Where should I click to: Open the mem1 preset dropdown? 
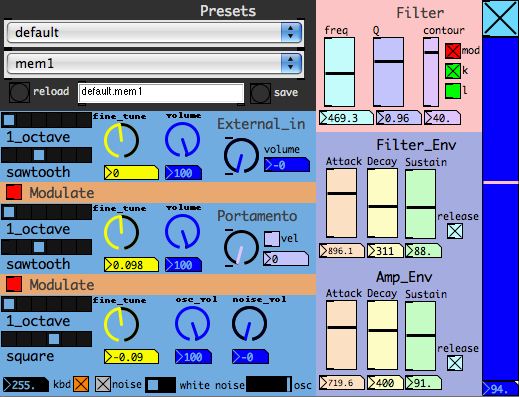coord(154,63)
